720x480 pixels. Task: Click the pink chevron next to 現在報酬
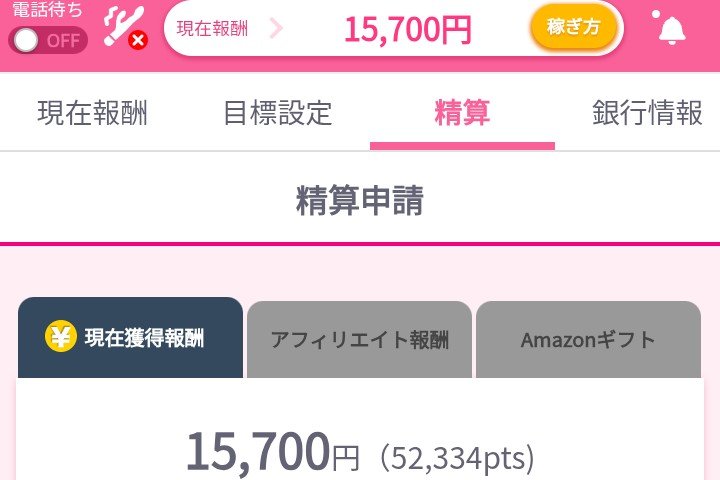tap(276, 28)
